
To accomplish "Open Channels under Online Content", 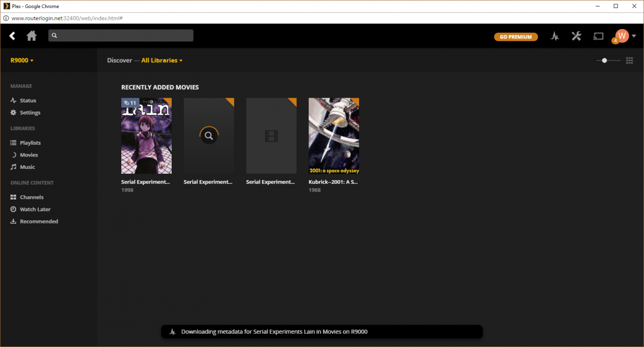I will [x=32, y=197].
